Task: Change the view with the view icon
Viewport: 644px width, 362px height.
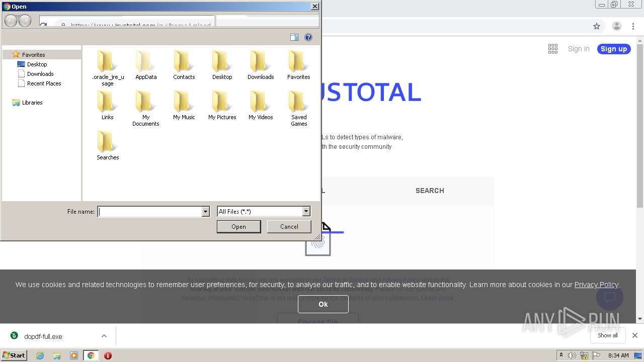Action: tap(294, 37)
